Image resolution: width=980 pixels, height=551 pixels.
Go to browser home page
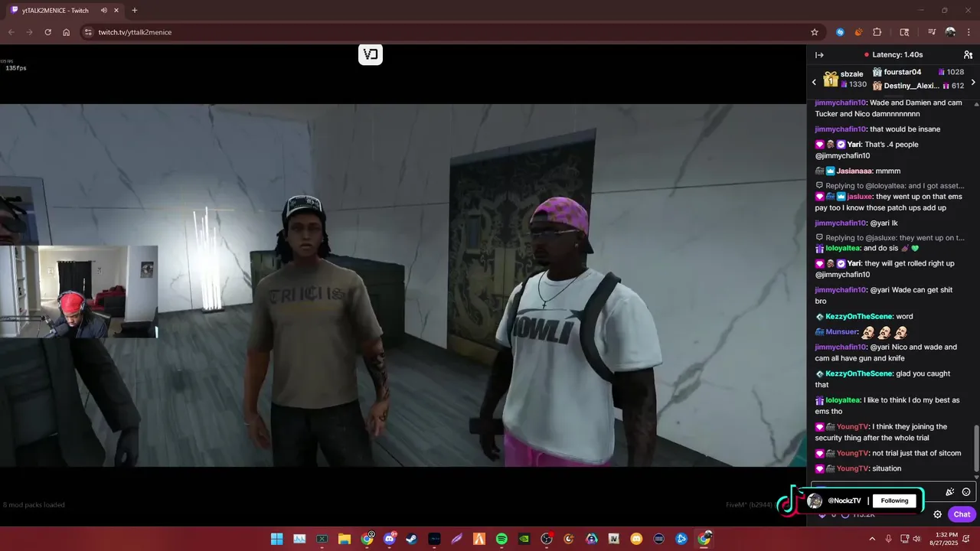pos(67,32)
